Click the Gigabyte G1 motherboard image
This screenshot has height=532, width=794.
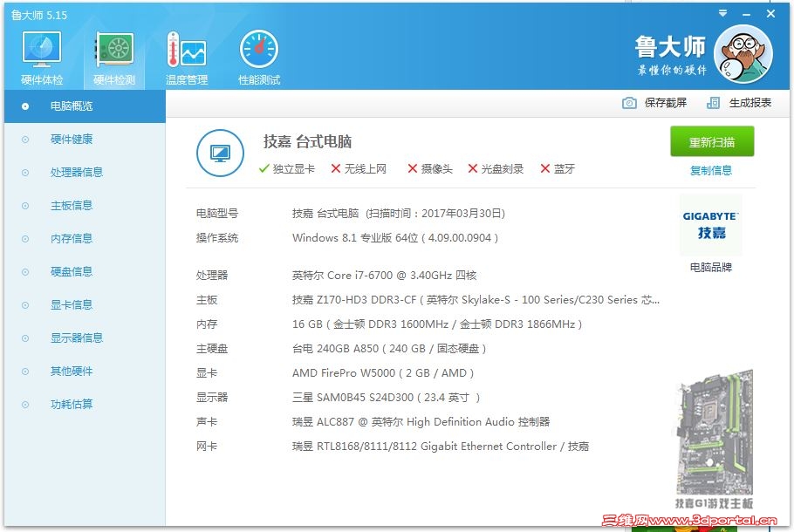click(715, 432)
